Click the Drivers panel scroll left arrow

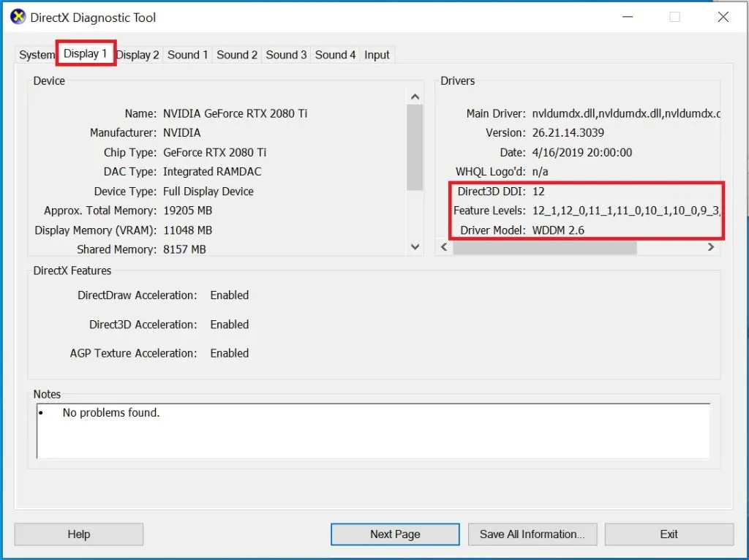pos(444,247)
